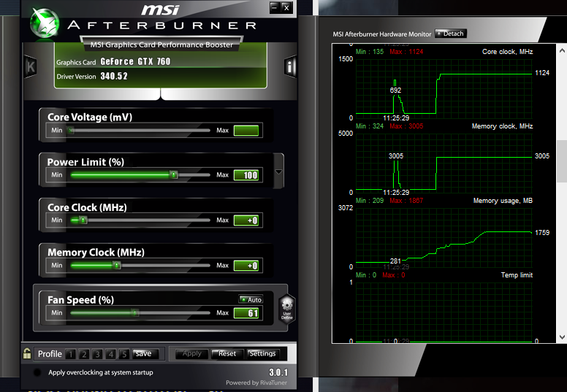Click the driver version 340.52 text
Image resolution: width=567 pixels, height=392 pixels.
(114, 76)
